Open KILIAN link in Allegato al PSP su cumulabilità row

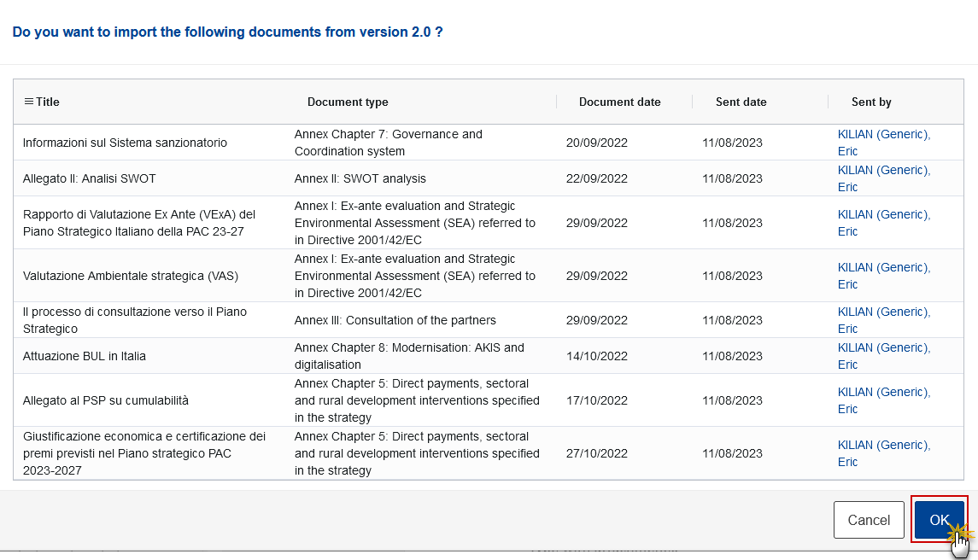click(884, 400)
